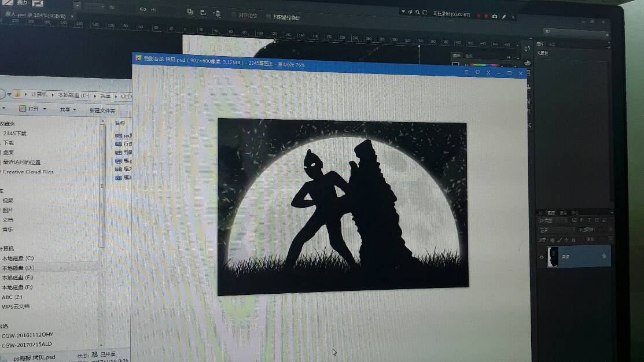Click the history panel icon in collapsed dock
Viewport: 644px width, 362px height.
coord(527,49)
